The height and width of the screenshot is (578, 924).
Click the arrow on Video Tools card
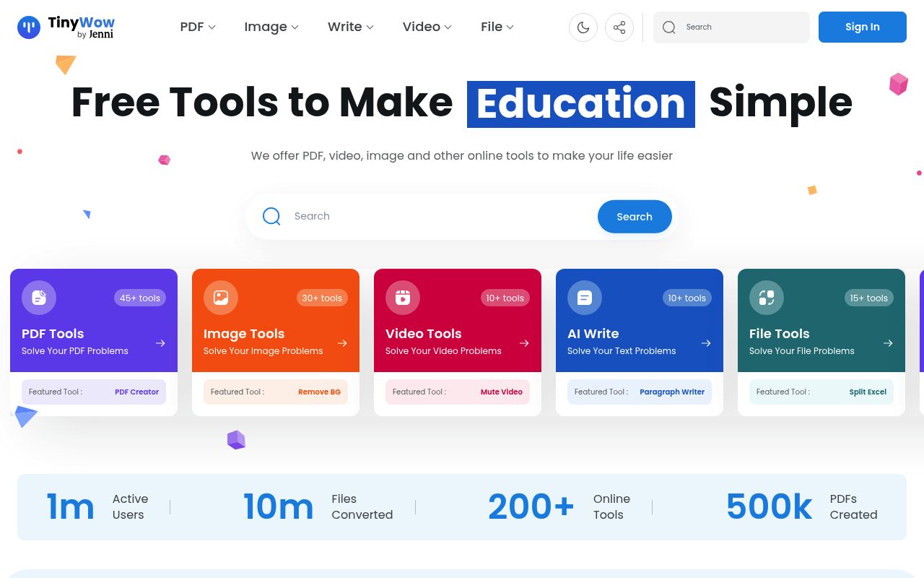click(x=524, y=343)
